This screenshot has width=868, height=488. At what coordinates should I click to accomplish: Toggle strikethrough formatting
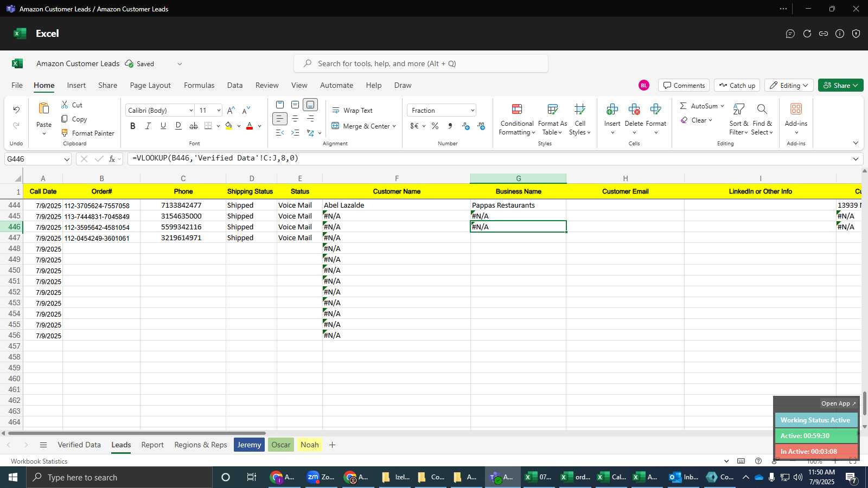(x=194, y=126)
